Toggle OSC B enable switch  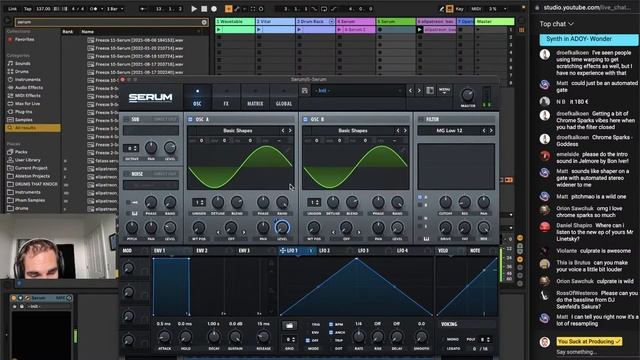pos(305,119)
